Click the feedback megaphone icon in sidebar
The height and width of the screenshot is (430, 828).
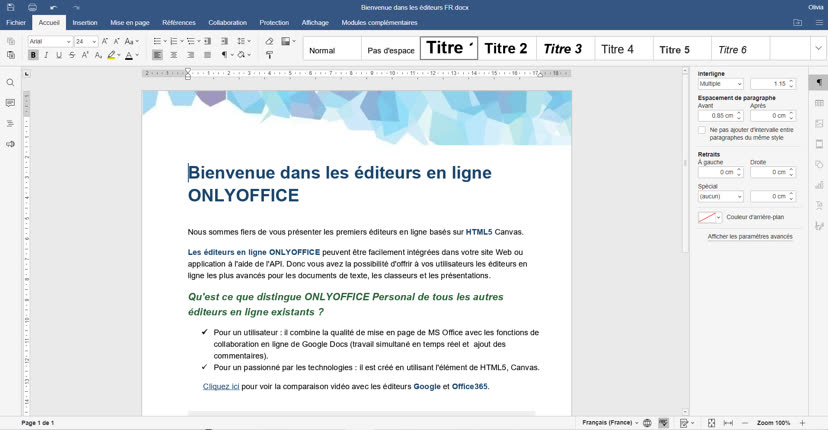10,144
